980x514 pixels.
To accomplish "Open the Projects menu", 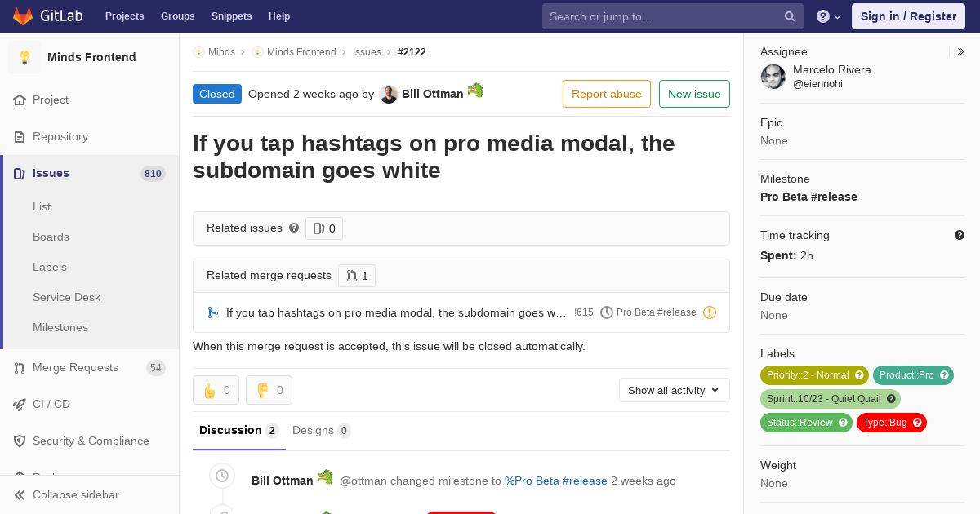I will [124, 16].
